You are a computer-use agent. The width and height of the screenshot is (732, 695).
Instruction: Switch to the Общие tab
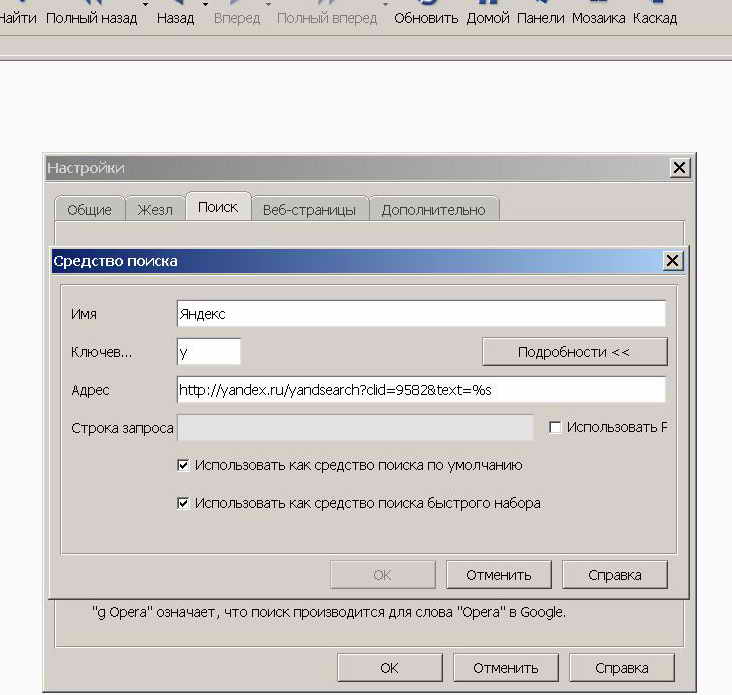tap(89, 210)
